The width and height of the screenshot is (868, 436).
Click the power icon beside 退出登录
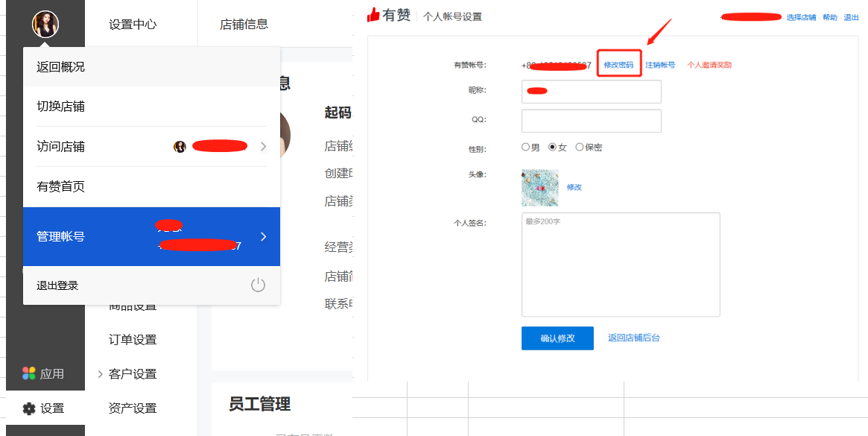(258, 285)
